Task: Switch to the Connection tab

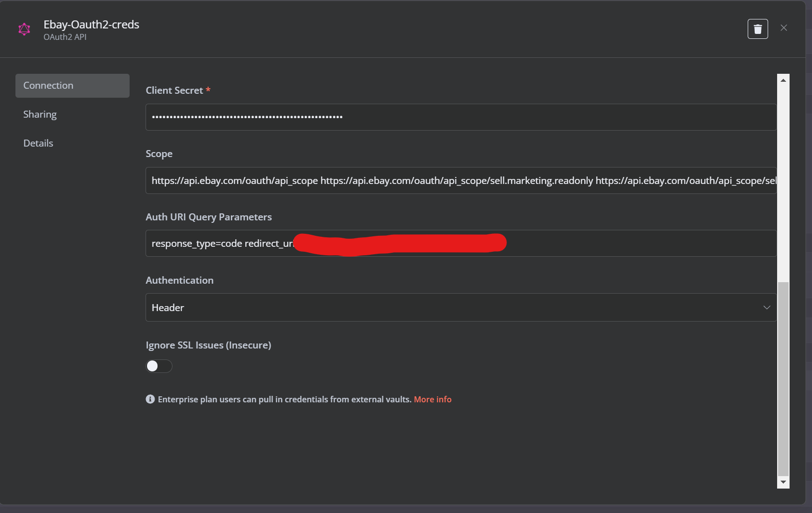Action: [x=72, y=86]
